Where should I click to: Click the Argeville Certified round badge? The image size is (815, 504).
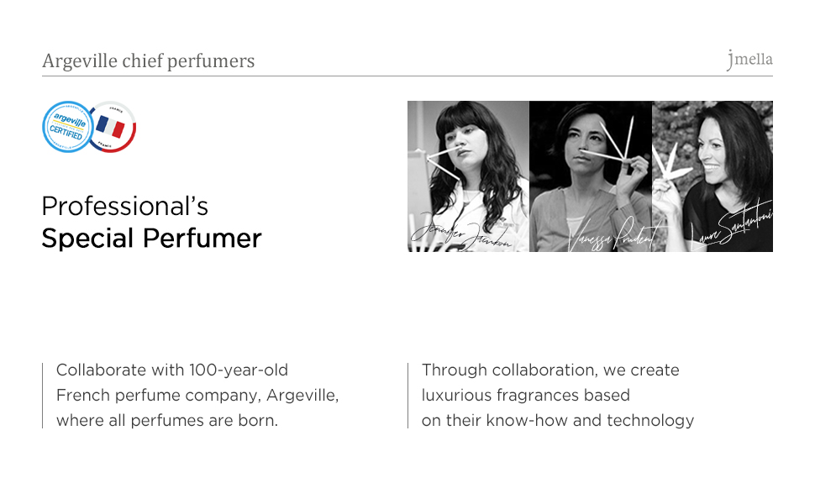point(67,127)
